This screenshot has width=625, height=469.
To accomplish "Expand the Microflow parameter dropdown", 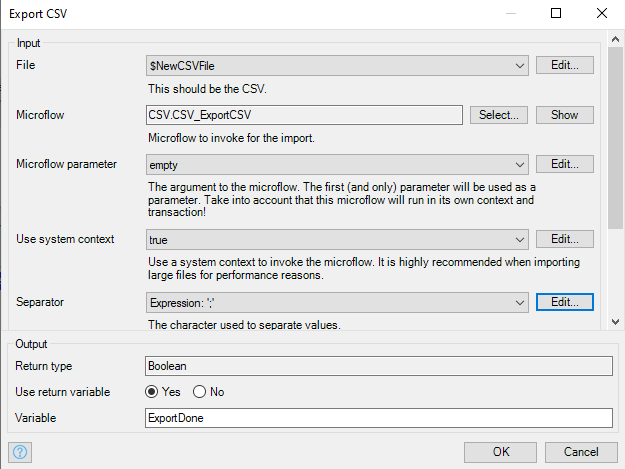I will pos(337,165).
